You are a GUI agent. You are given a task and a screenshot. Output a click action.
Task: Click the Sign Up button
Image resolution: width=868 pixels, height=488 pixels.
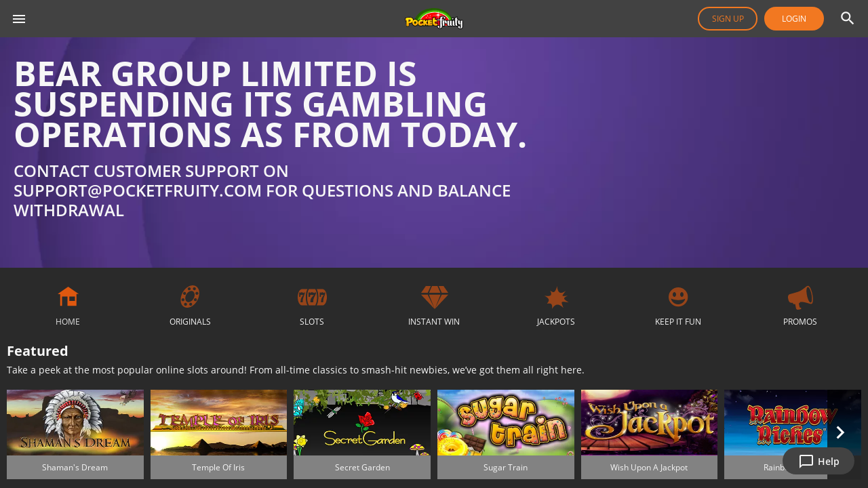pyautogui.click(x=728, y=18)
